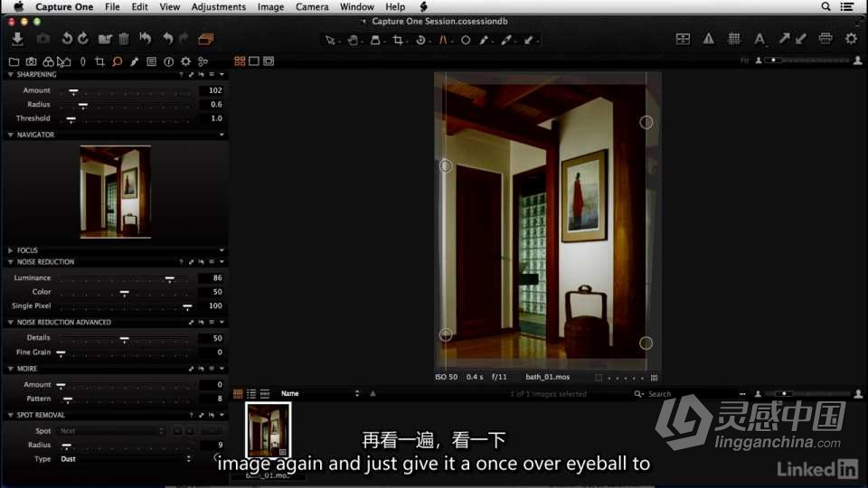Viewport: 868px width, 488px height.
Task: Click the Capture camera icon in toolbar
Action: [43, 39]
